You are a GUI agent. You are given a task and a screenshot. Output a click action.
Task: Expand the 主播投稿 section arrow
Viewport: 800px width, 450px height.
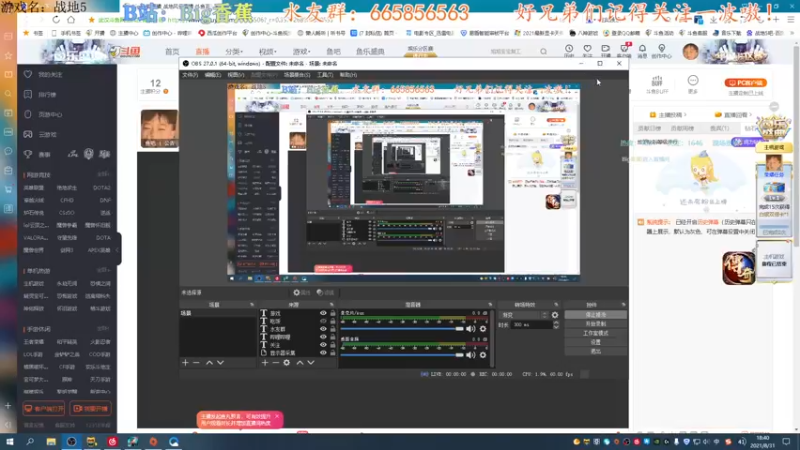pos(685,115)
